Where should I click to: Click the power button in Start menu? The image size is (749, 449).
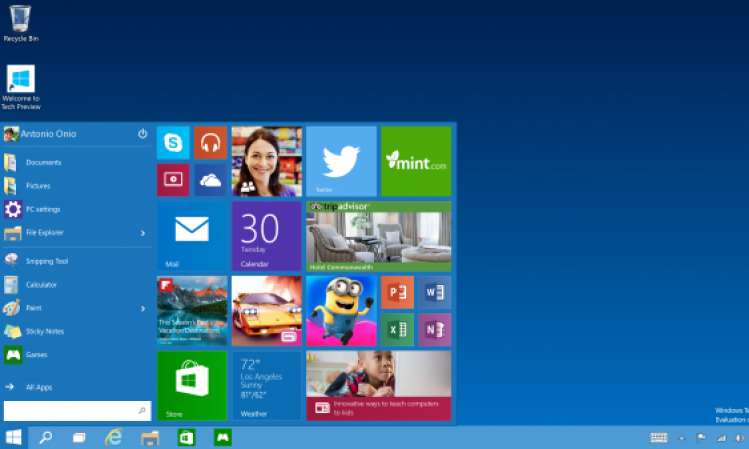142,133
